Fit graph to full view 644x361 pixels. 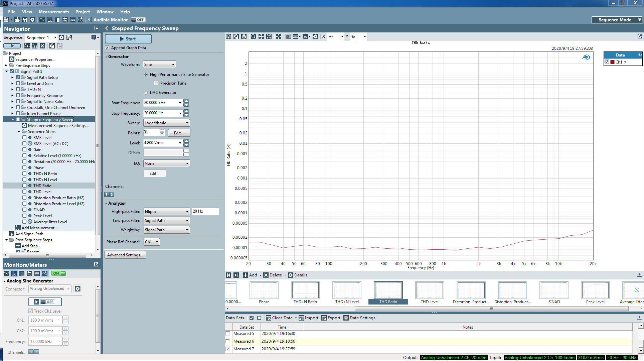click(x=269, y=36)
